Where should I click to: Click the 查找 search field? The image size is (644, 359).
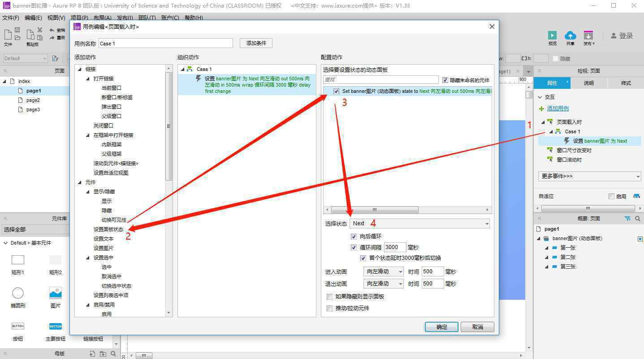click(x=381, y=79)
